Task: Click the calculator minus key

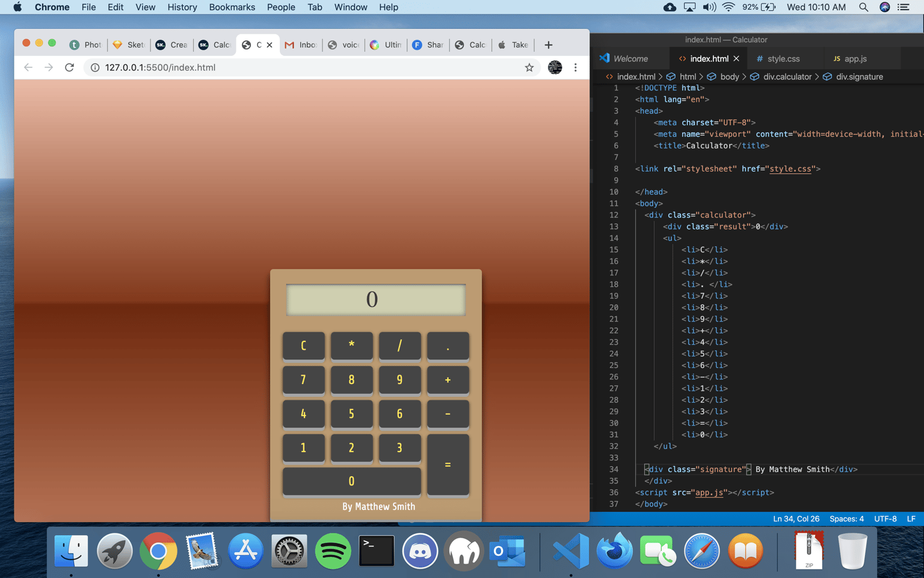Action: click(x=448, y=414)
